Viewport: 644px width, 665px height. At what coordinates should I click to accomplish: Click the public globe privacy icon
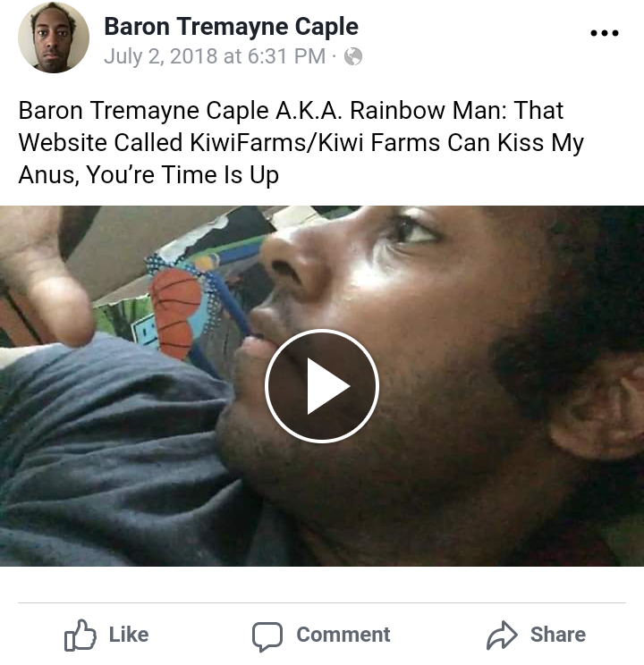353,56
